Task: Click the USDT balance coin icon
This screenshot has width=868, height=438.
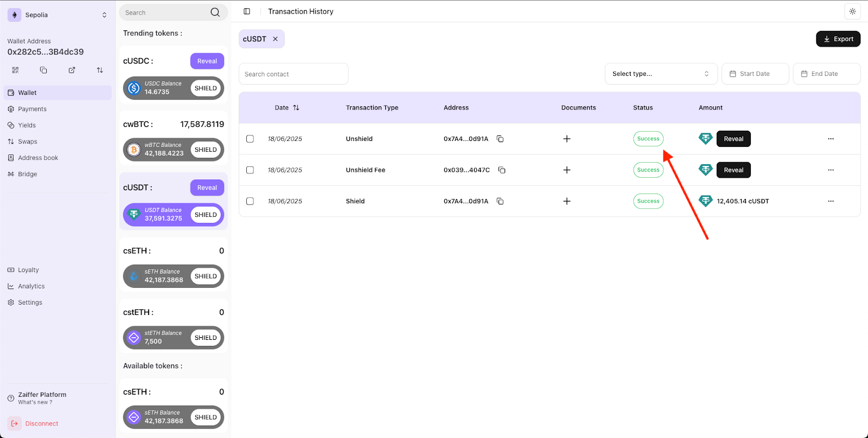Action: tap(134, 215)
